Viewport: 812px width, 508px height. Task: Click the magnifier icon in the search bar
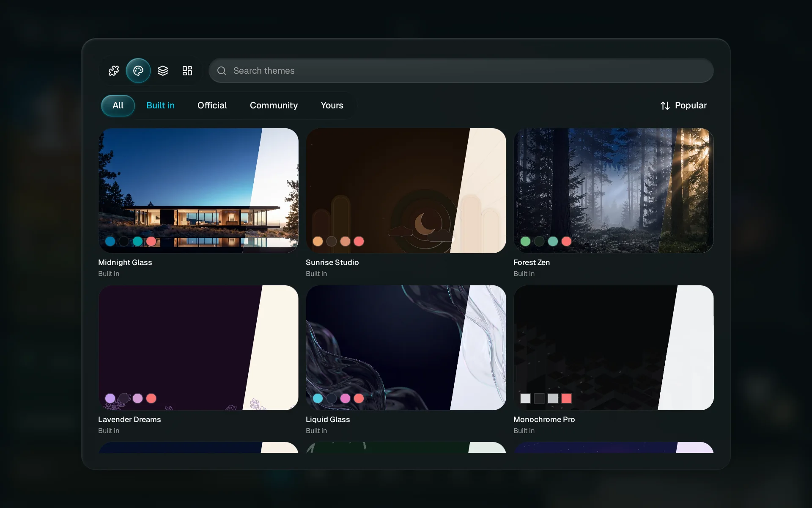click(x=222, y=71)
